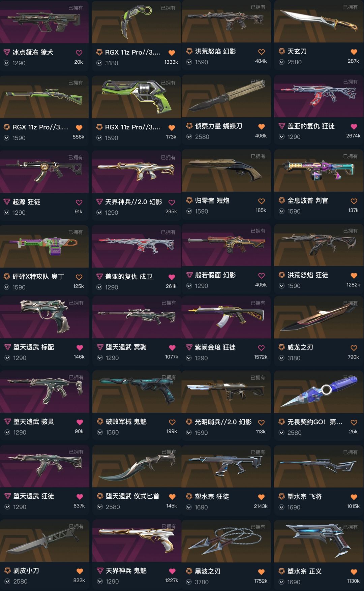This screenshot has height=591, width=364.
Task: Unfavorite the 天玄刀 heart icon
Action: (x=354, y=52)
